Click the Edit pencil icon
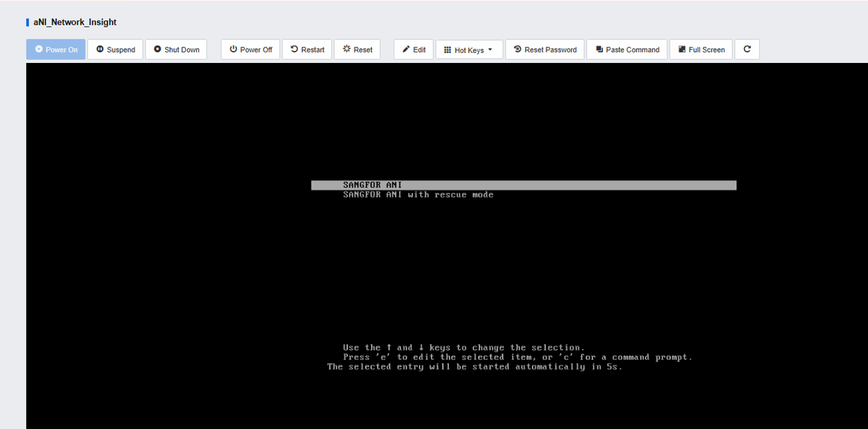Screen dimensions: 868x429 (406, 49)
